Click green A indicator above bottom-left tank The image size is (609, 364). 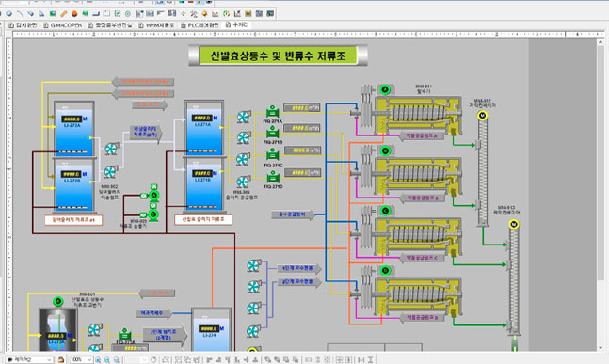(x=58, y=301)
